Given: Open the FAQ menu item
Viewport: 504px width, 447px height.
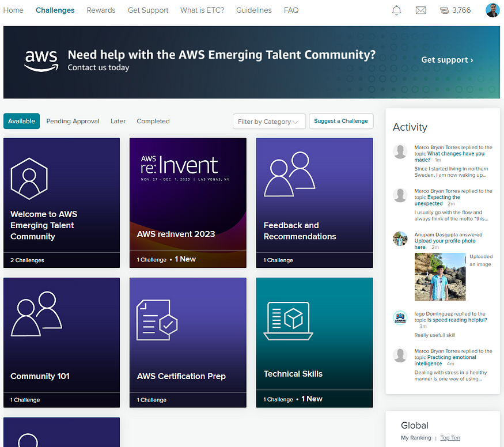Looking at the screenshot, I should (x=291, y=10).
